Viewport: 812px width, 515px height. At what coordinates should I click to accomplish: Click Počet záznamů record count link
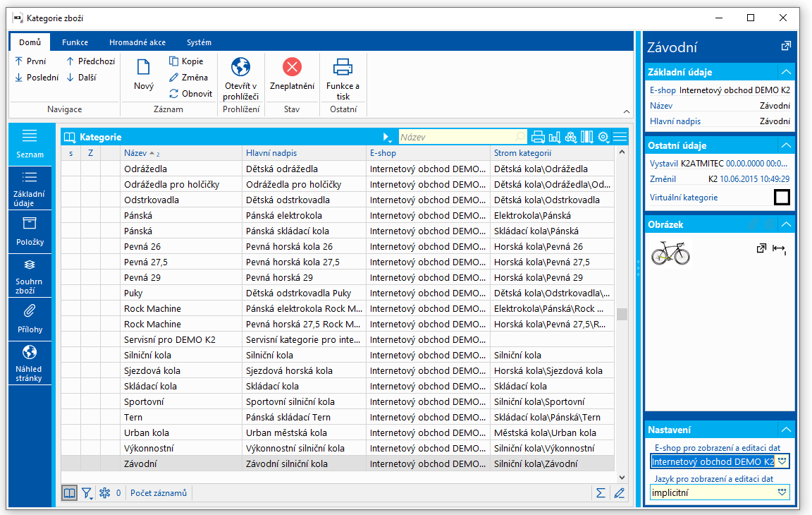point(159,493)
